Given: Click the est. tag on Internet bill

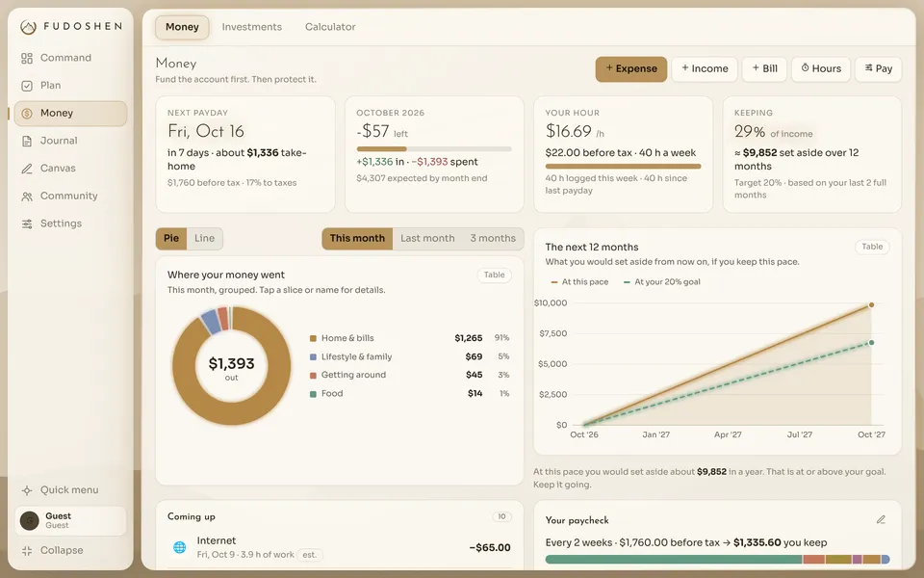Looking at the screenshot, I should click(x=309, y=555).
